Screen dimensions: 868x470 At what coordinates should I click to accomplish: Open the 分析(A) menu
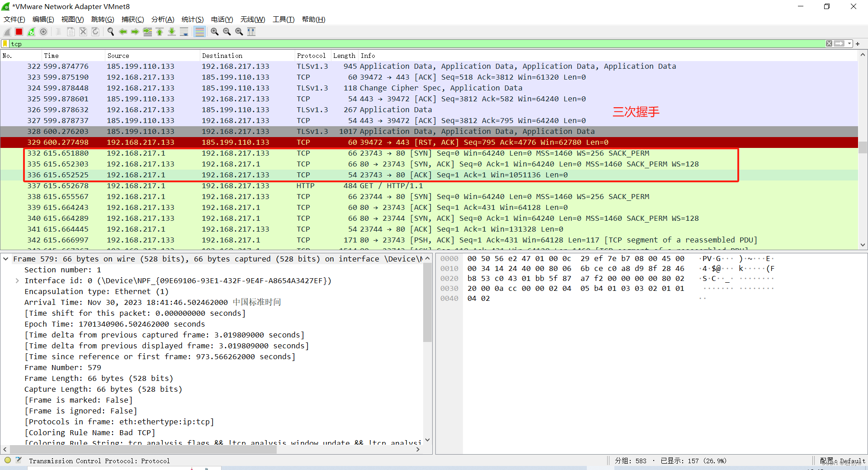pos(163,19)
